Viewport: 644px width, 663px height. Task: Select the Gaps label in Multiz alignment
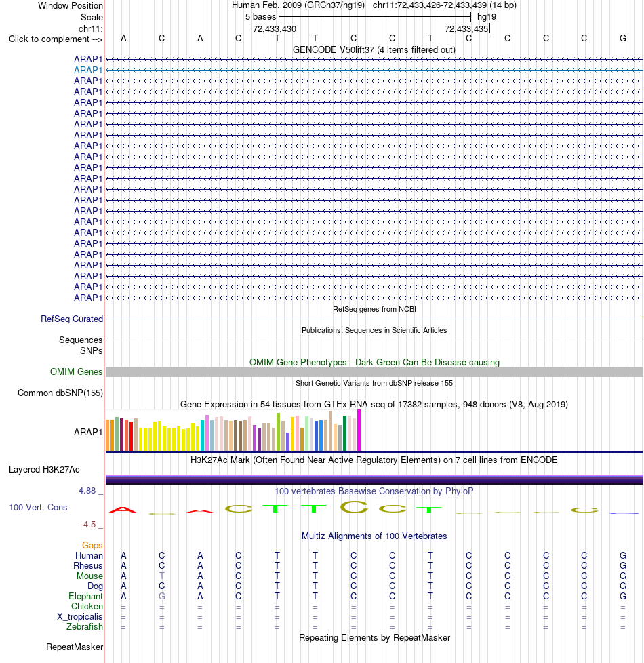[92, 546]
